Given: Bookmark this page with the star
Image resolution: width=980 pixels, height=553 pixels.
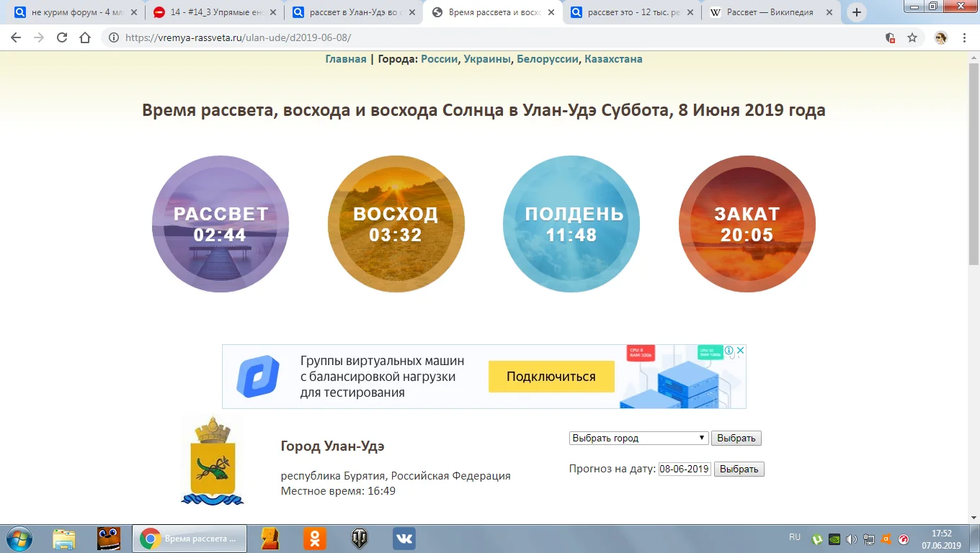Looking at the screenshot, I should point(912,37).
